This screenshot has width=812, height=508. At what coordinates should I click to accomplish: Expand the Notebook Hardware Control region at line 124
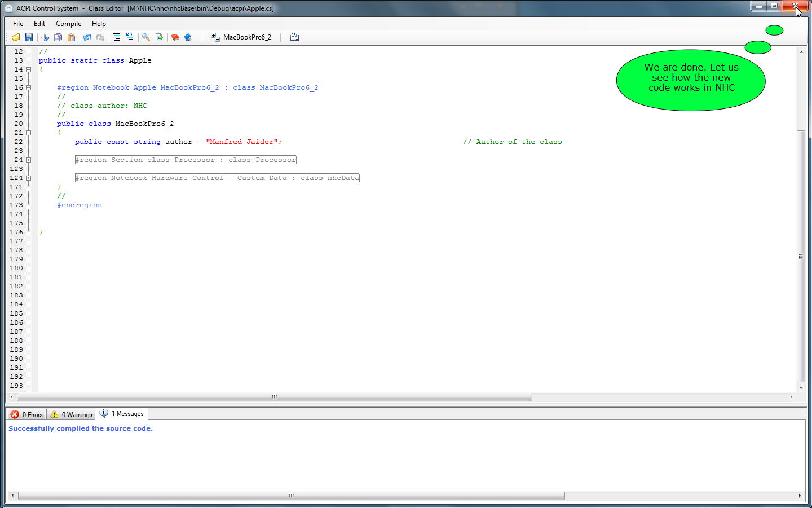[28, 178]
